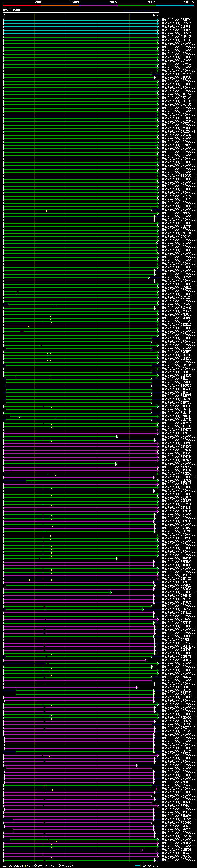Select the UniRef100_Q22A67 label

click(176, 304)
